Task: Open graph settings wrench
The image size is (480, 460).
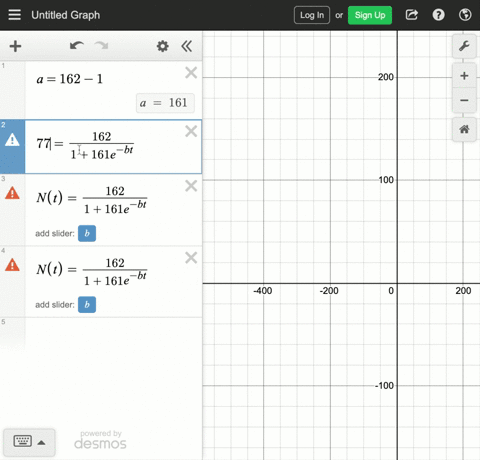Action: coord(464,46)
